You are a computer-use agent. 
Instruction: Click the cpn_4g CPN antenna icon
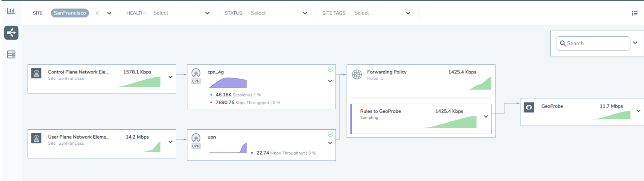(196, 73)
